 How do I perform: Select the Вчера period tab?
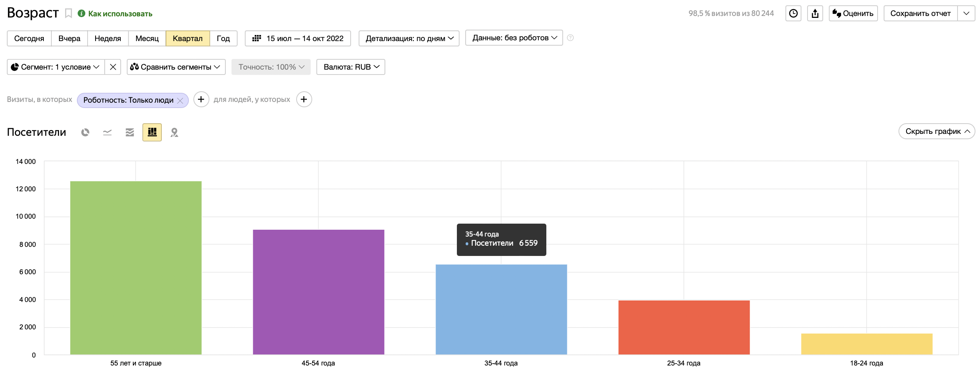[x=69, y=38]
